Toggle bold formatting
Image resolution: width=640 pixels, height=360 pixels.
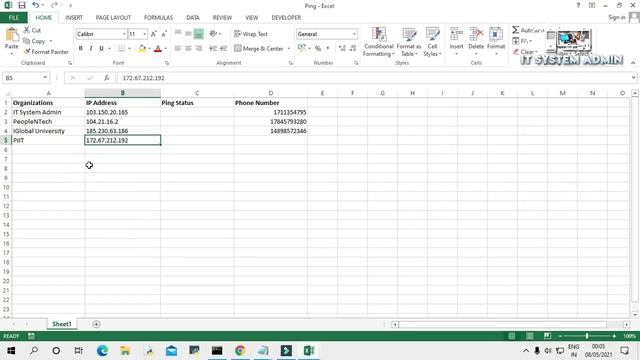point(81,48)
